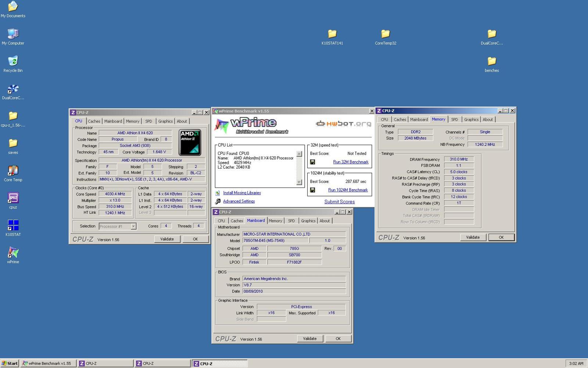Switch to wPrime Benchmark taskbar button
Screen dimensions: 588x368
click(x=48, y=363)
